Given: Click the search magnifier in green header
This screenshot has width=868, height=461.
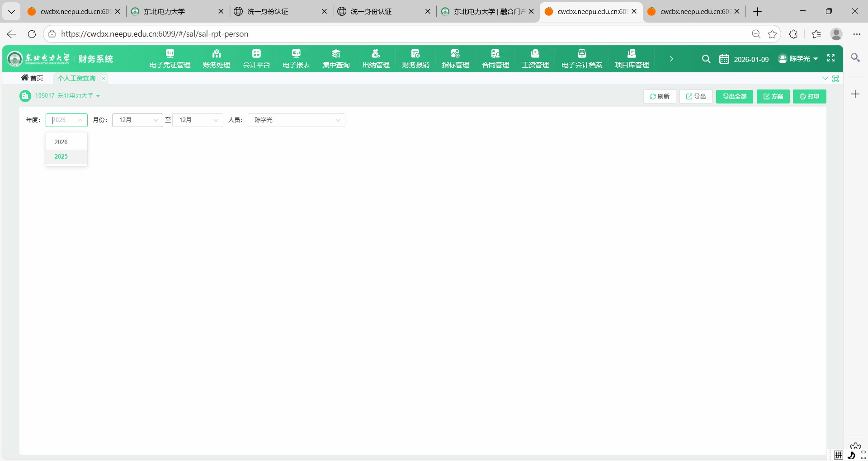Looking at the screenshot, I should (706, 59).
